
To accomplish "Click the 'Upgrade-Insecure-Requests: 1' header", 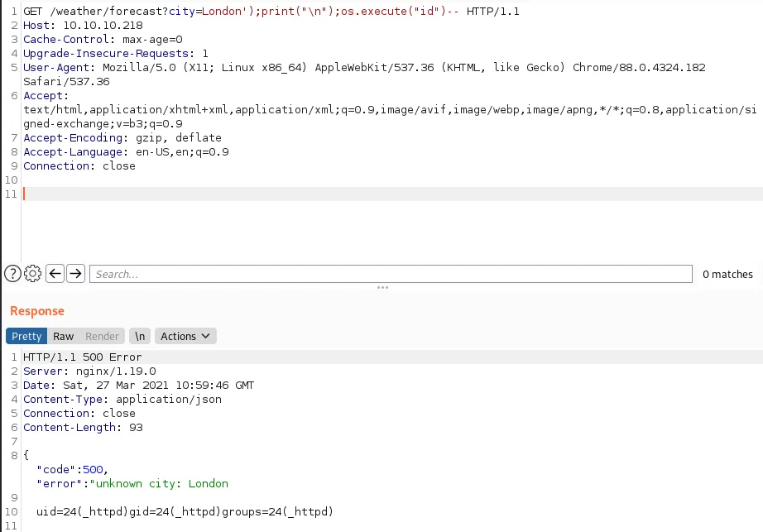I will 116,54.
